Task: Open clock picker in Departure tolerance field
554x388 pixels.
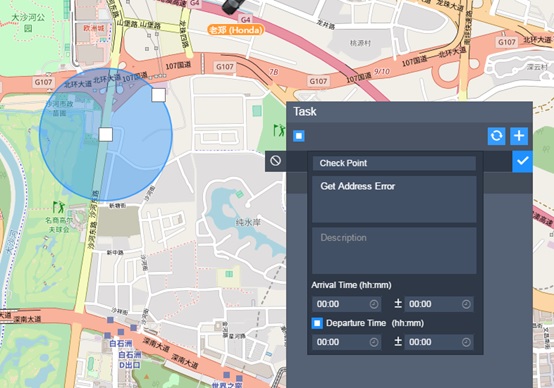Action: pyautogui.click(x=466, y=342)
